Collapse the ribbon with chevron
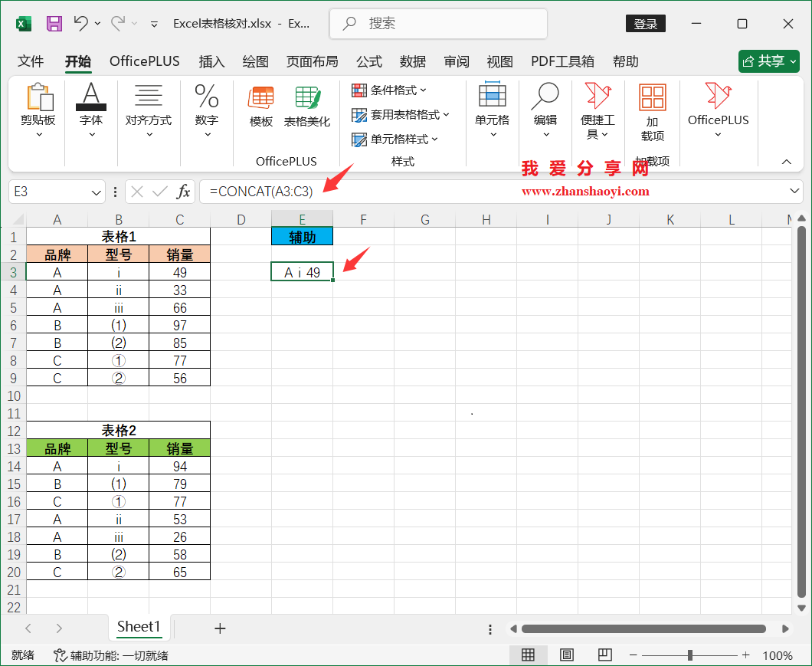Viewport: 812px width, 666px height. tap(786, 162)
